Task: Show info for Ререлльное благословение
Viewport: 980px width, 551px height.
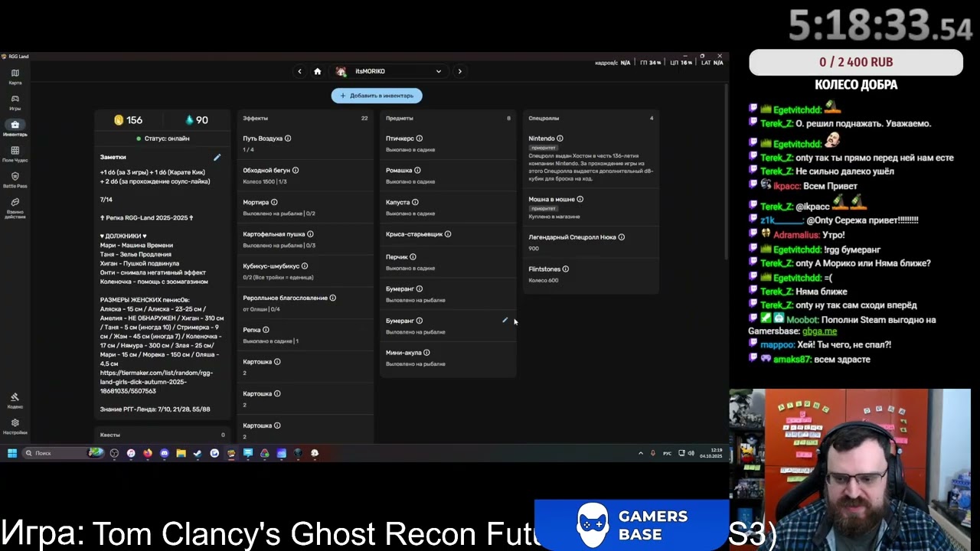Action: (x=332, y=298)
